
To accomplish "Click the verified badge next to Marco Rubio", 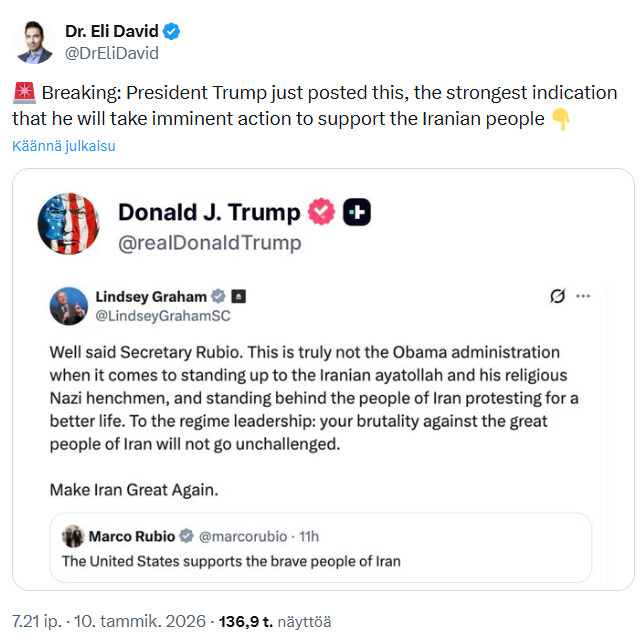I will pos(187,535).
